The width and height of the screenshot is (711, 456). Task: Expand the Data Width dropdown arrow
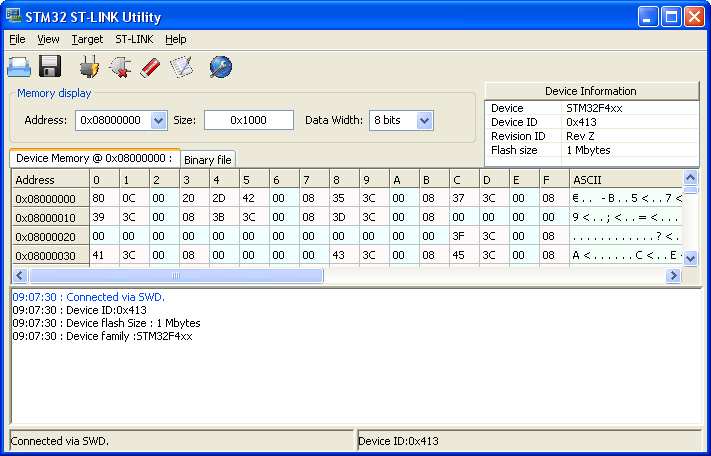424,121
